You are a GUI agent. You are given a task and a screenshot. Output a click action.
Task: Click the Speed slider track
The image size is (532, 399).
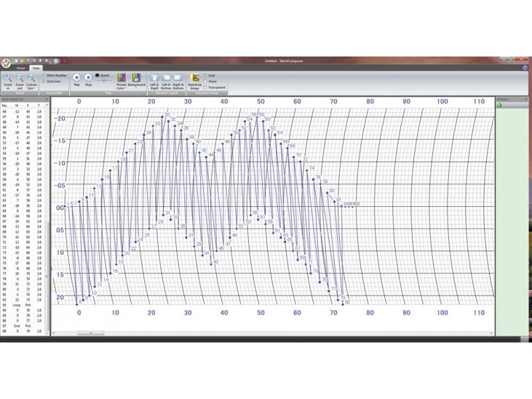click(104, 80)
